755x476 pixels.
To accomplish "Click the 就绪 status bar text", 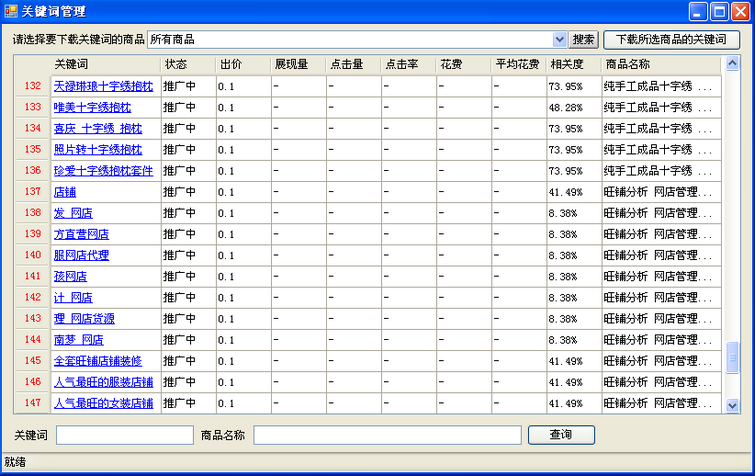I will (x=15, y=463).
